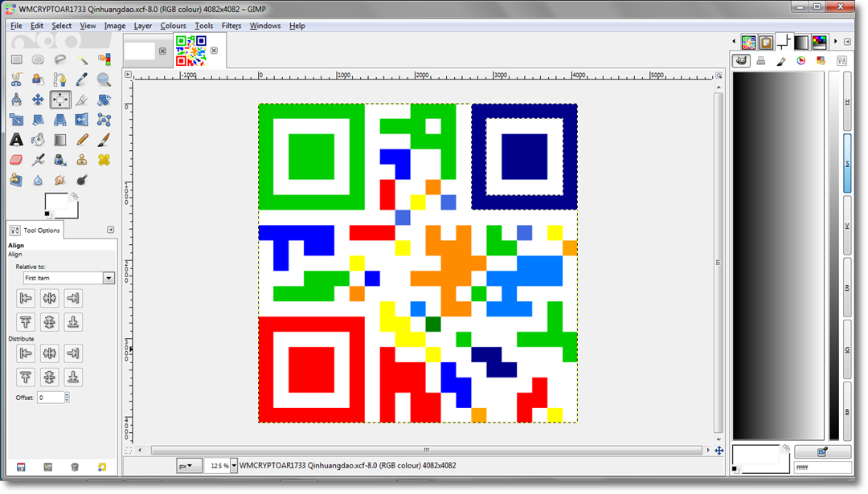The width and height of the screenshot is (868, 494).
Task: Select the Rotate tool
Action: pos(104,100)
